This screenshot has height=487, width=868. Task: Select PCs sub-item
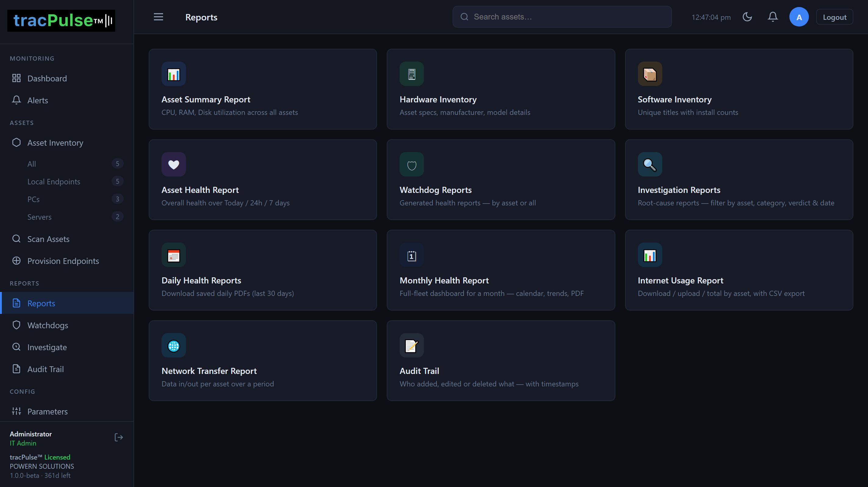tap(67, 199)
